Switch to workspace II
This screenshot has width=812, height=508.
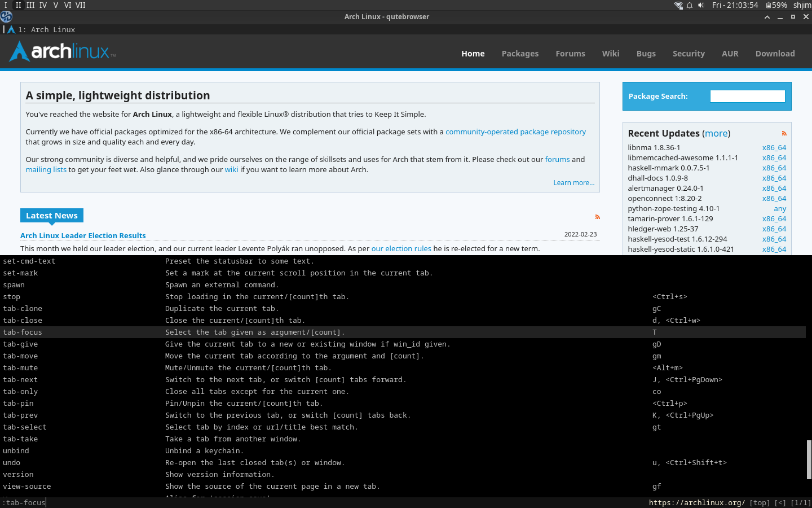(x=18, y=5)
